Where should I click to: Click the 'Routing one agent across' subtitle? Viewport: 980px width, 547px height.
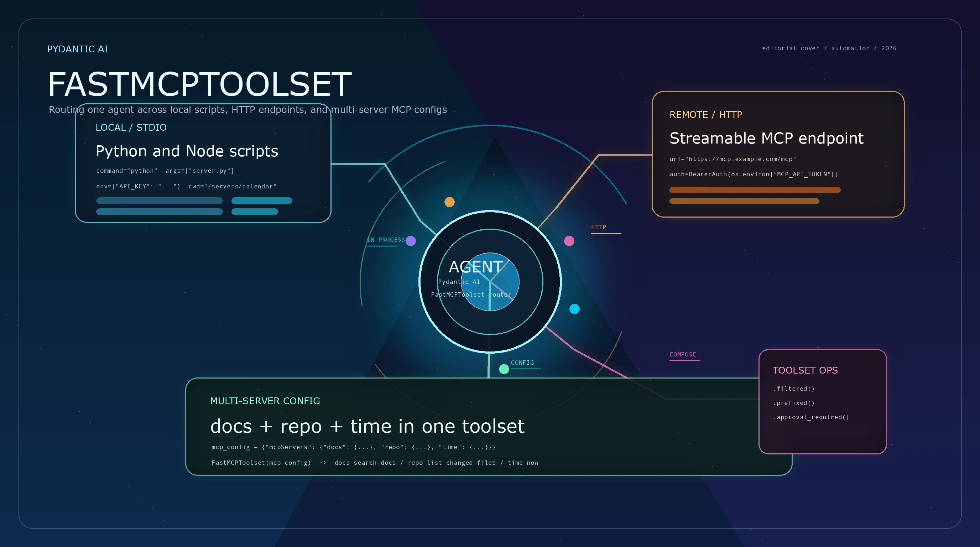(247, 110)
